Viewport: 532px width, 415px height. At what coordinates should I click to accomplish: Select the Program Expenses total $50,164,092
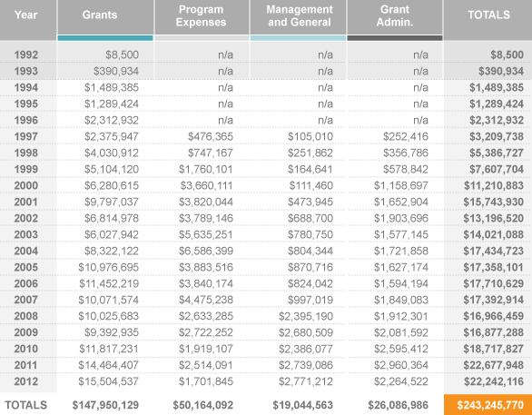click(202, 405)
